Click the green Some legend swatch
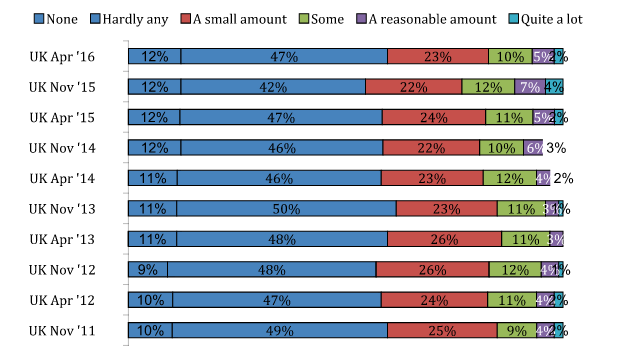Viewport: 617px width, 362px height. tap(304, 19)
